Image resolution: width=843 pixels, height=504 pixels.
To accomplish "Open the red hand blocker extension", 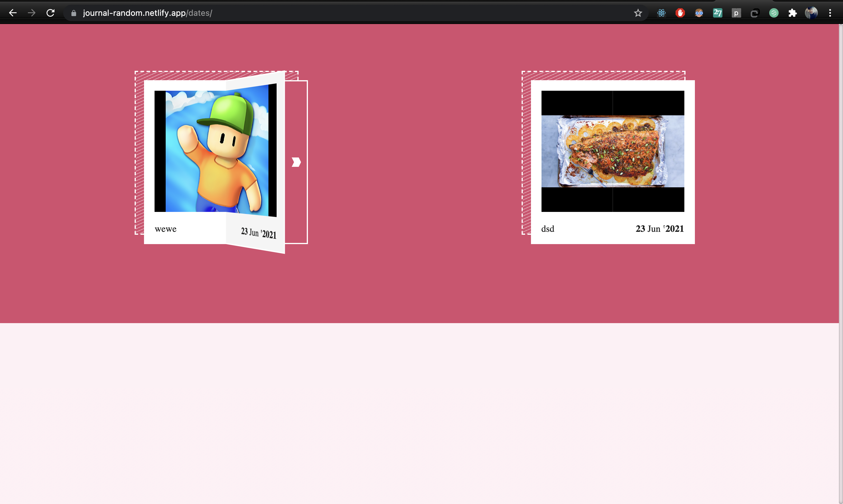I will pos(680,13).
